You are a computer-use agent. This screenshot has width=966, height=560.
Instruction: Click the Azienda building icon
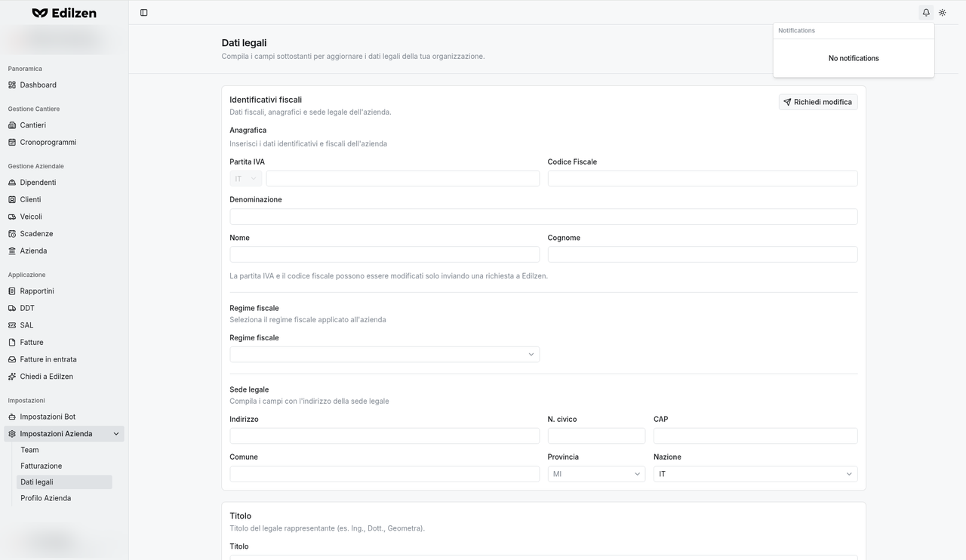[12, 251]
